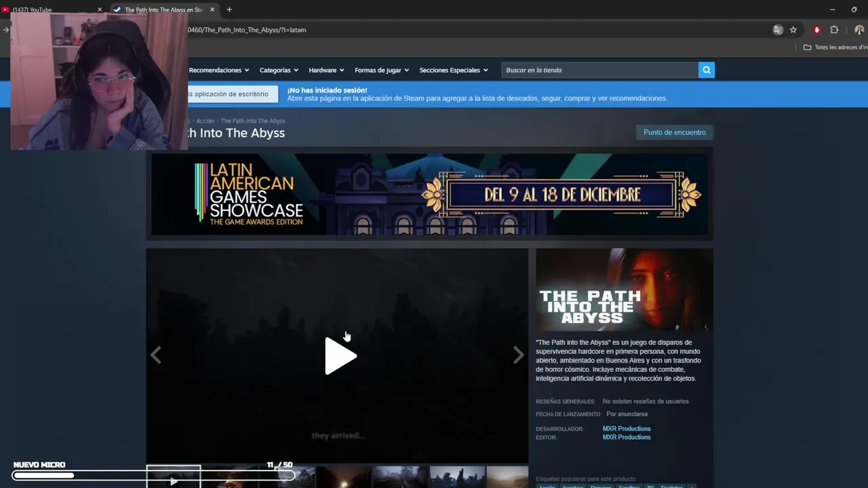
Task: Restore down the browser window
Action: [x=854, y=9]
